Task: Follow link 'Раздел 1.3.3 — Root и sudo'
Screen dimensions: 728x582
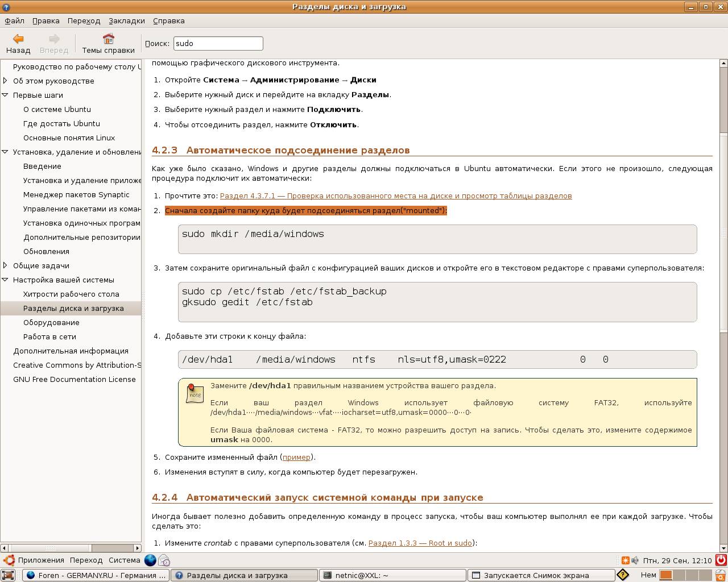Action: click(420, 543)
